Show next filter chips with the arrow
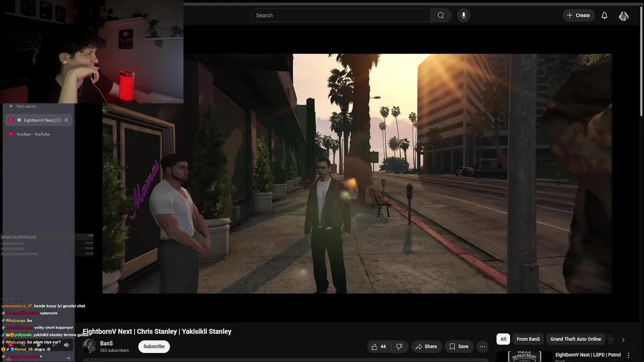 click(623, 339)
